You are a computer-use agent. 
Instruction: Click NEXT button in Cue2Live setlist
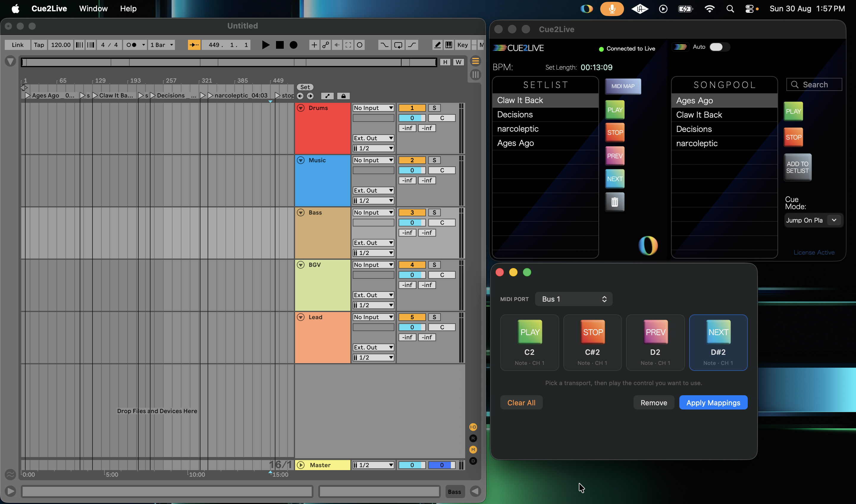tap(615, 179)
